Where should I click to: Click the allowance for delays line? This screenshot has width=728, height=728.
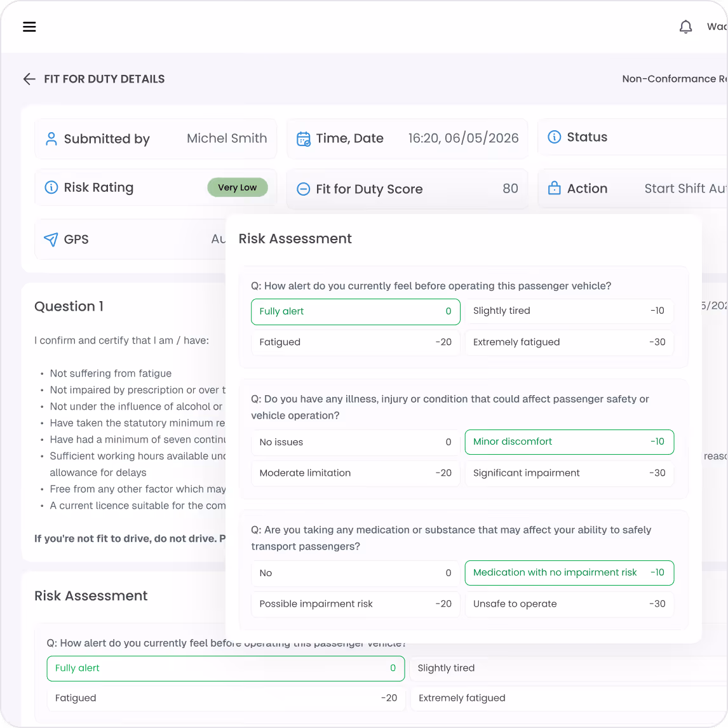(98, 473)
